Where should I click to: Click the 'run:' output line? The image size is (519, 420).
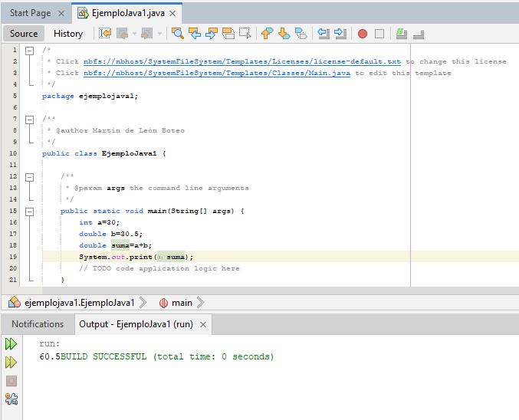pos(49,343)
